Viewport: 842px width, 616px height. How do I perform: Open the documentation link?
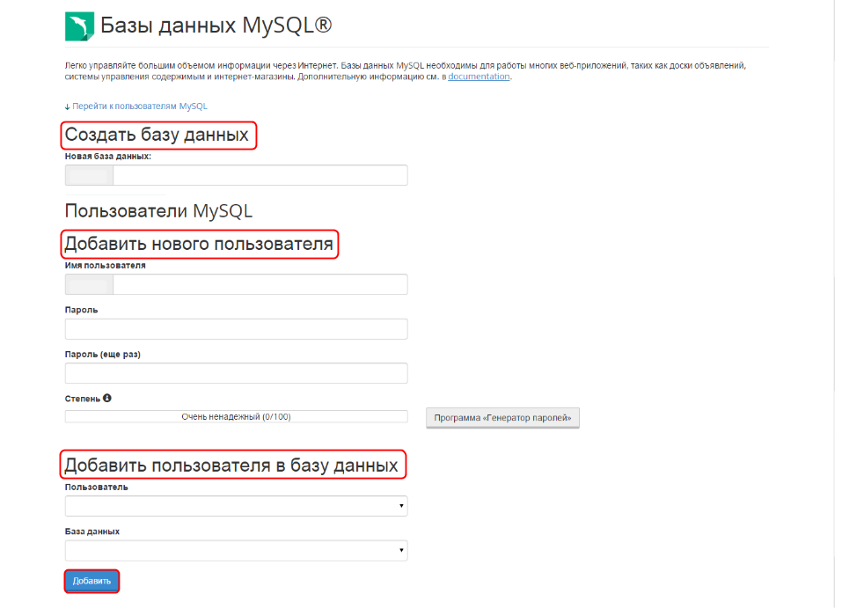(479, 77)
